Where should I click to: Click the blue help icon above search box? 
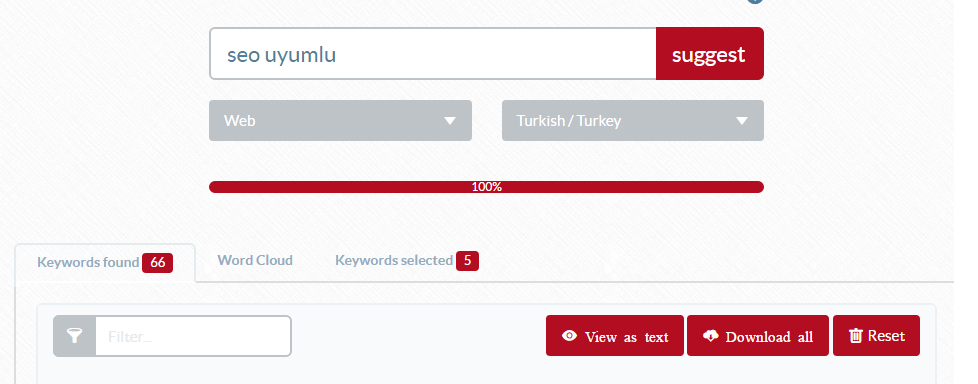click(x=755, y=1)
